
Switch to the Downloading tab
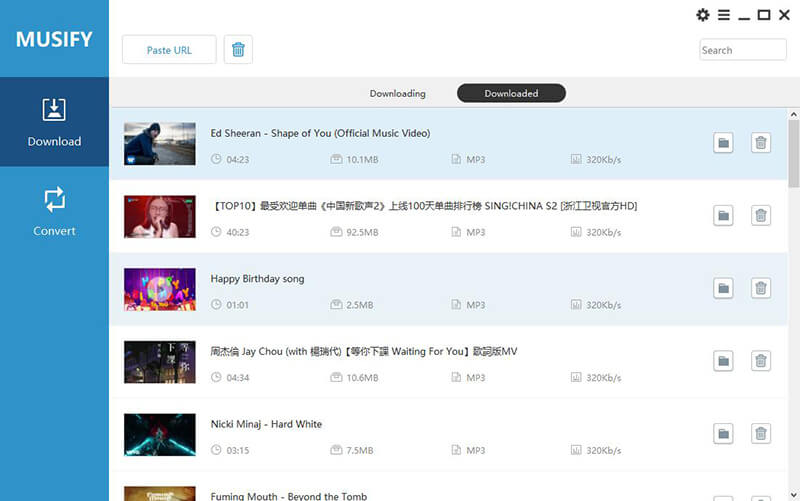[397, 93]
